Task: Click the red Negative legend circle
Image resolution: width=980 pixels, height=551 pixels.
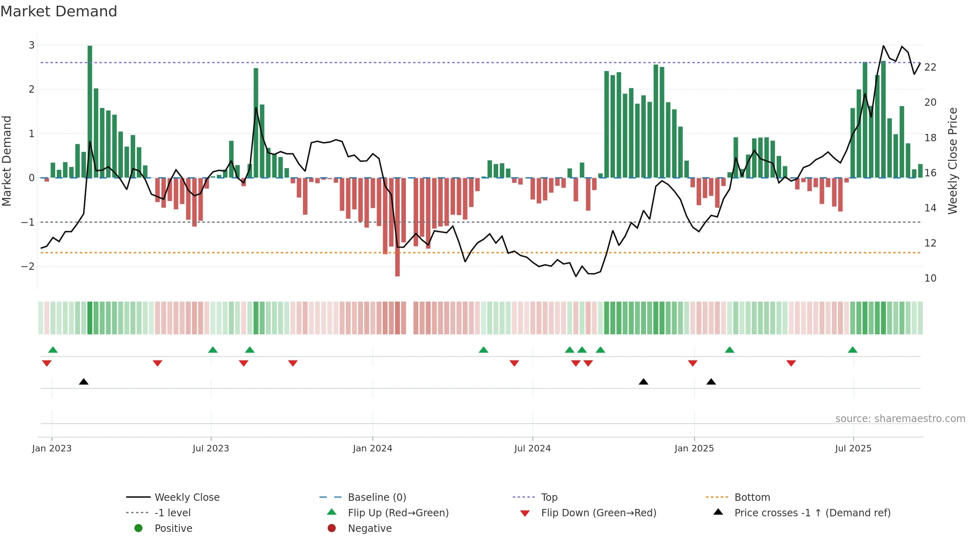Action: click(332, 528)
